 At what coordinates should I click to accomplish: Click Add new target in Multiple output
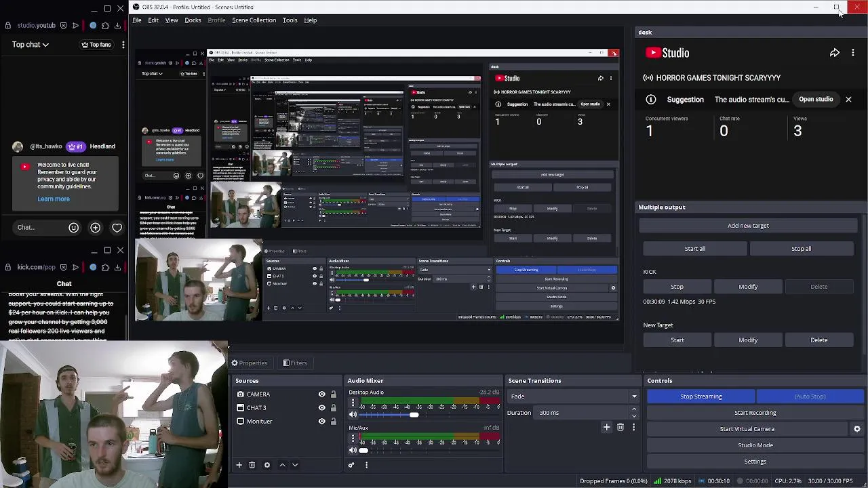pos(748,226)
